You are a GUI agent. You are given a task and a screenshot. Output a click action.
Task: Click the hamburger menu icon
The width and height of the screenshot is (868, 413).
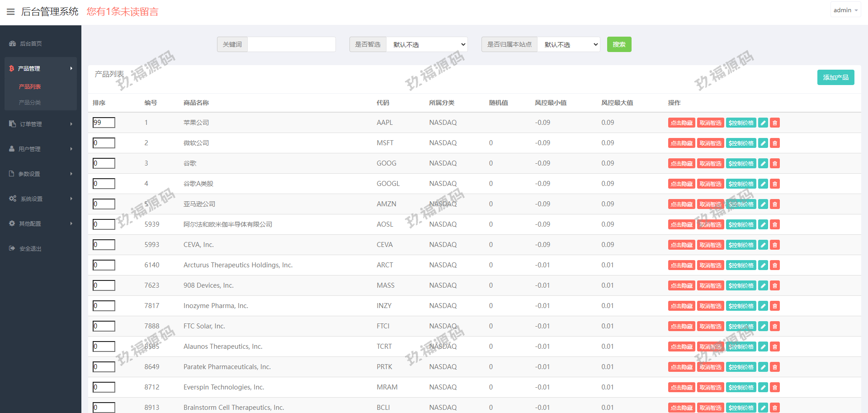click(x=11, y=12)
